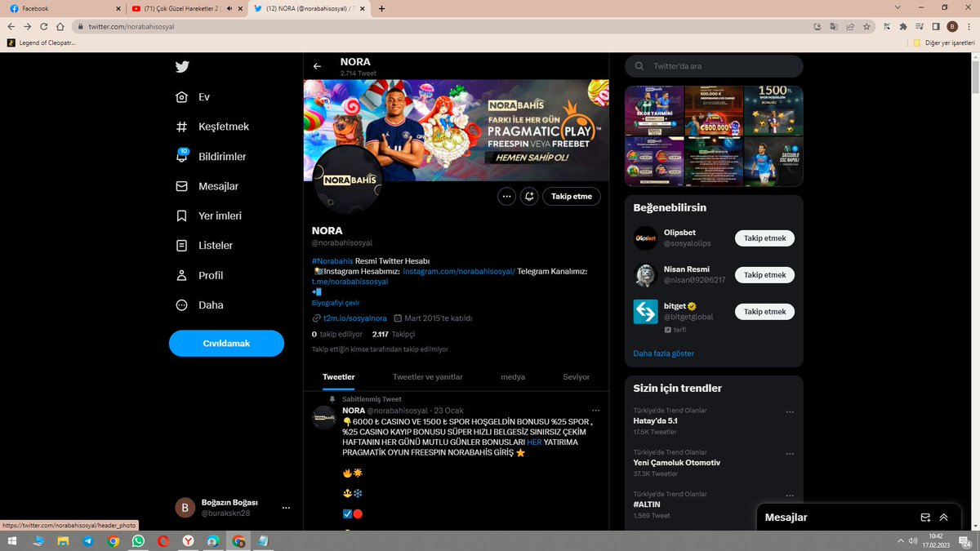Open Profil in sidebar
Screen dimensions: 980x551
coord(199,275)
